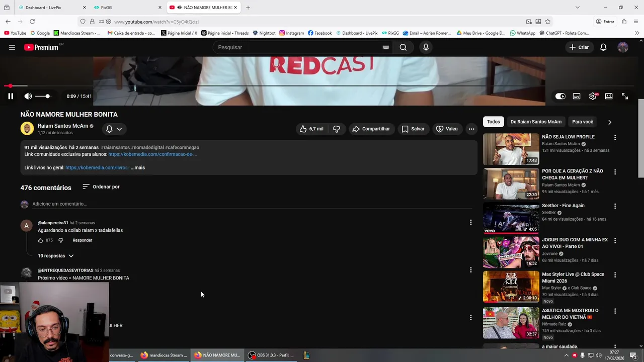Open Windows notification center icon
The width and height of the screenshot is (644, 362).
coord(633,355)
